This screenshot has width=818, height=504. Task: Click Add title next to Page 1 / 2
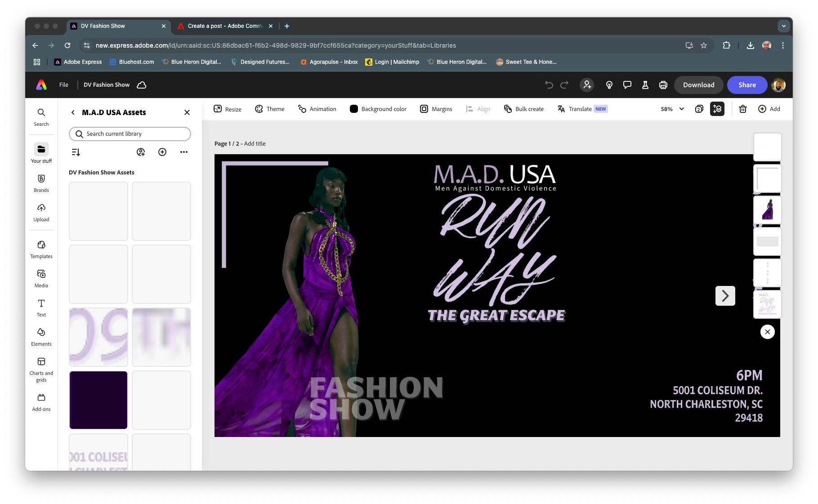255,144
